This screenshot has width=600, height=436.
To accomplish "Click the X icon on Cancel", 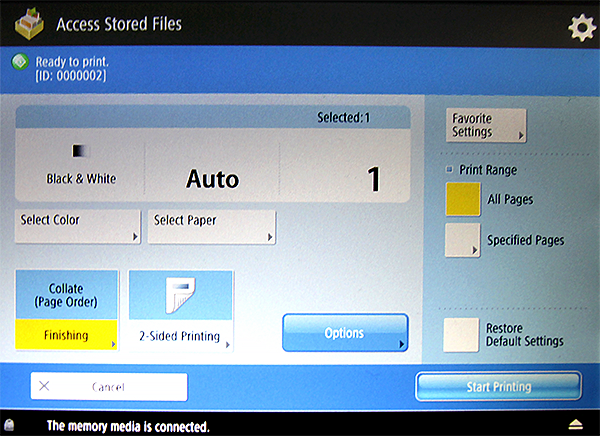I will click(44, 386).
